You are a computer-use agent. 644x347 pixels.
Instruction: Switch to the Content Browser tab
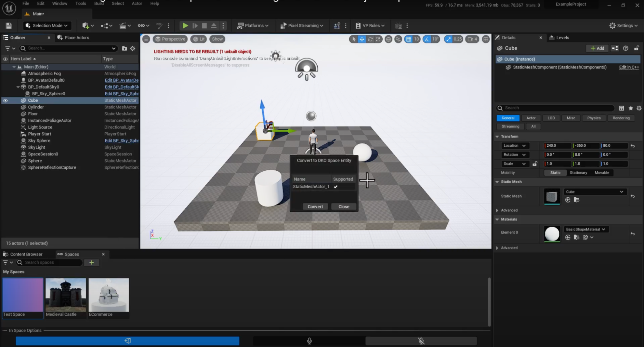26,254
